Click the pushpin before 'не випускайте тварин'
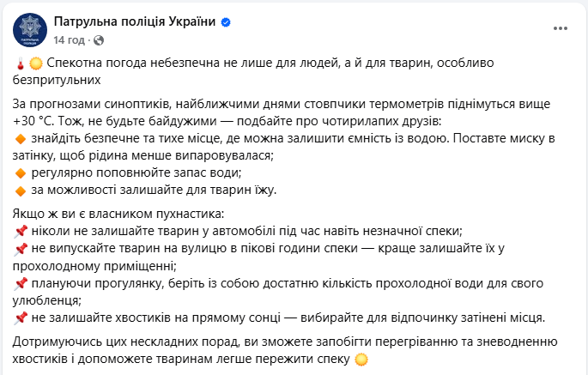This screenshot has width=588, height=375. [x=21, y=248]
